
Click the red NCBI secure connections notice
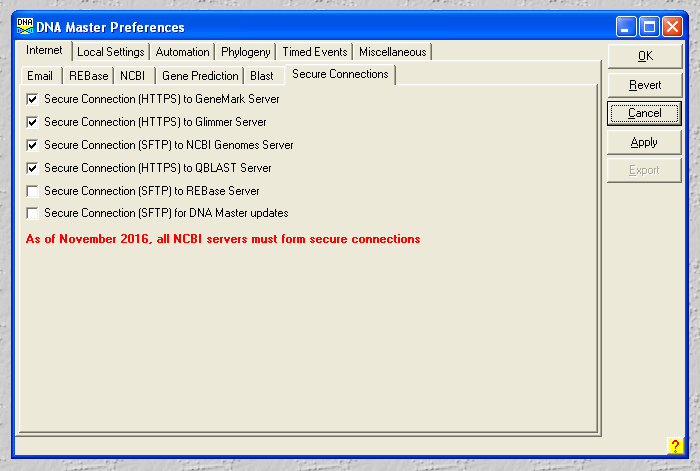223,239
